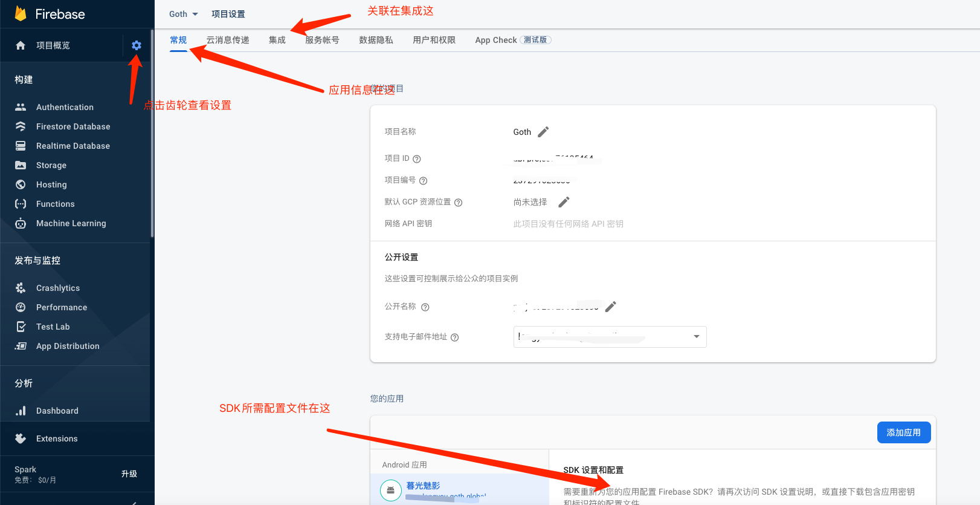
Task: Edit default GCP resource location pencil
Action: pyautogui.click(x=564, y=202)
